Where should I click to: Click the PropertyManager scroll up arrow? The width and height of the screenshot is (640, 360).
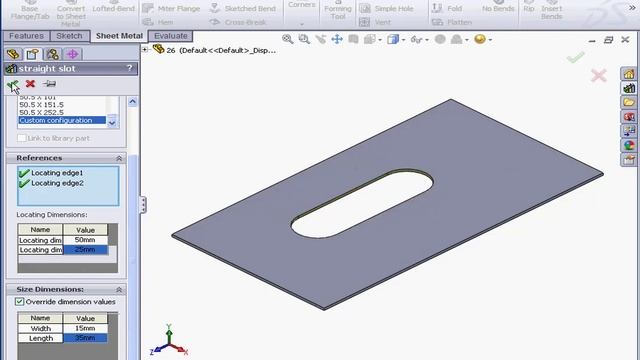coord(133,101)
